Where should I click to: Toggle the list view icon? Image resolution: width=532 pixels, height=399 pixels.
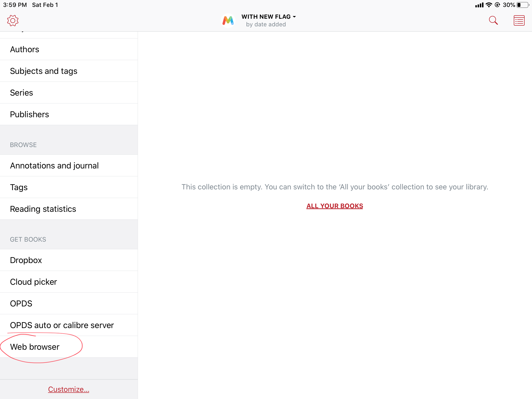(519, 20)
